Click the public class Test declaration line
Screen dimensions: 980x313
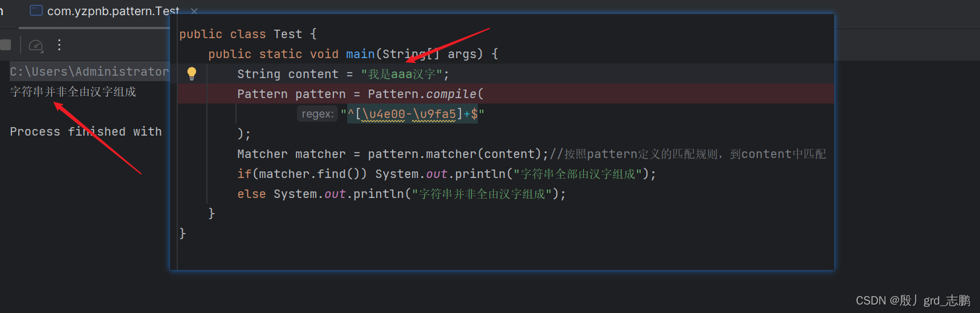tap(248, 34)
